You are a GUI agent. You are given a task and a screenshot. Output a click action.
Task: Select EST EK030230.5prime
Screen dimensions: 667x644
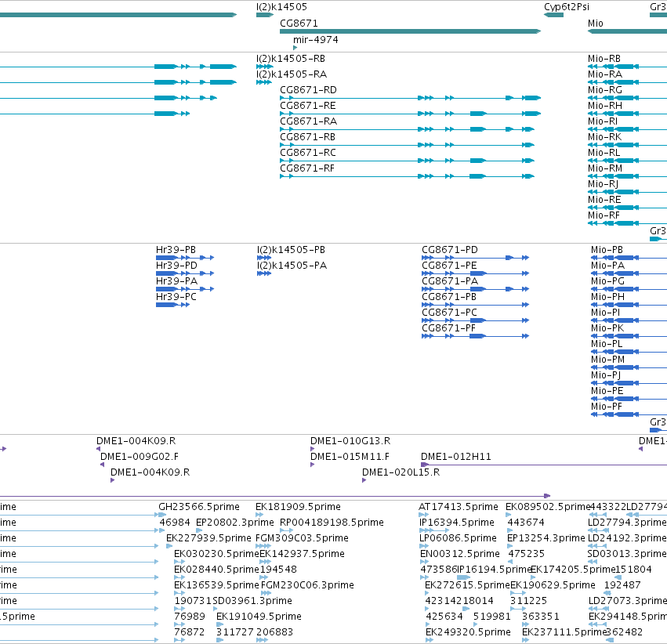[179, 562]
